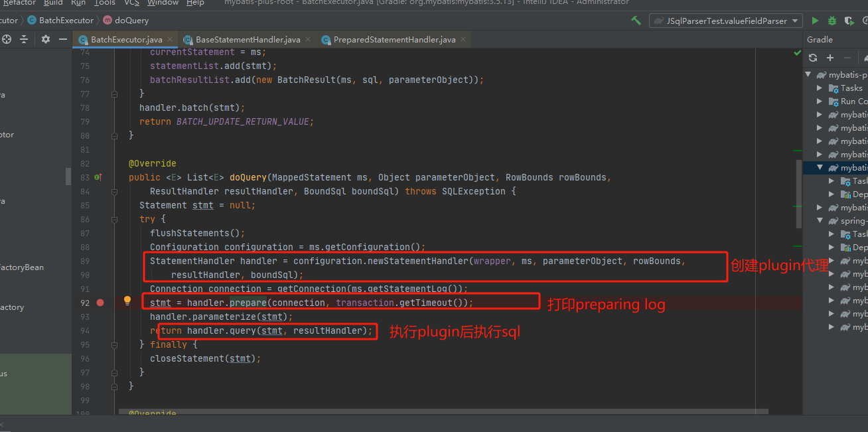The width and height of the screenshot is (868, 432).
Task: Click the plus icon in Gradle panel
Action: [830, 58]
